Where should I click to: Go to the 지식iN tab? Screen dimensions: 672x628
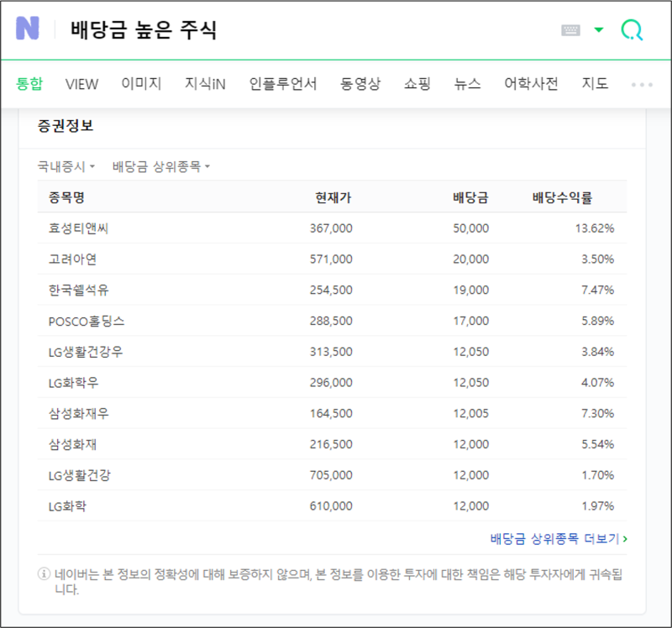tap(205, 83)
